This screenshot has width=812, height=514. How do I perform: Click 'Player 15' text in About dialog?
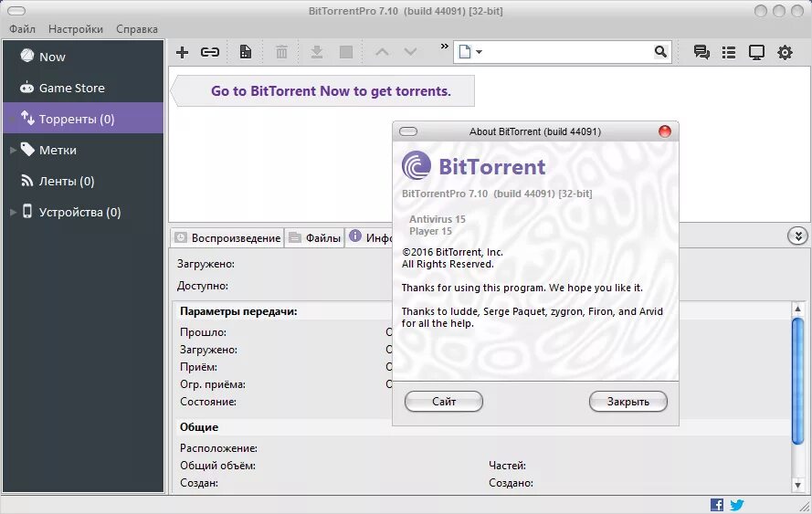(430, 231)
